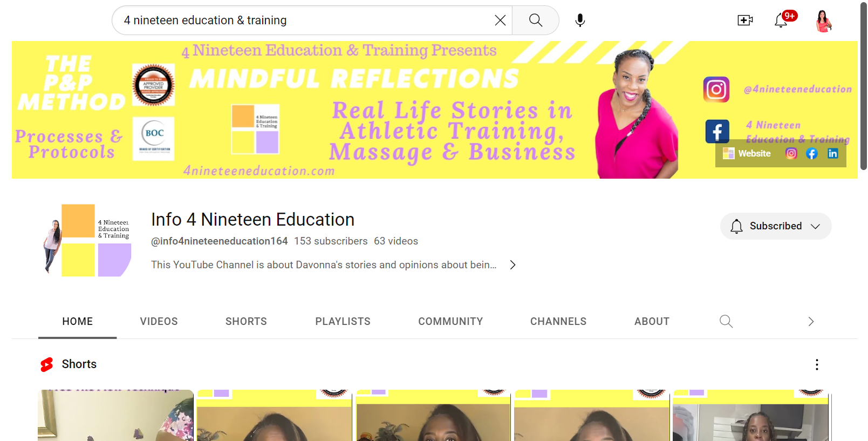The width and height of the screenshot is (868, 441).
Task: Click the search magnifier button
Action: click(535, 21)
